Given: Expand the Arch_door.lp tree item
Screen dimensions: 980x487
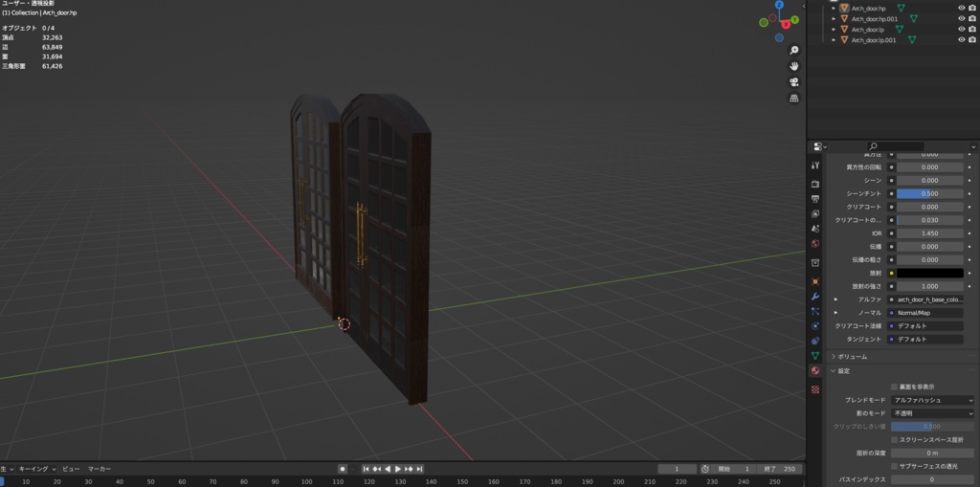Looking at the screenshot, I should (834, 30).
